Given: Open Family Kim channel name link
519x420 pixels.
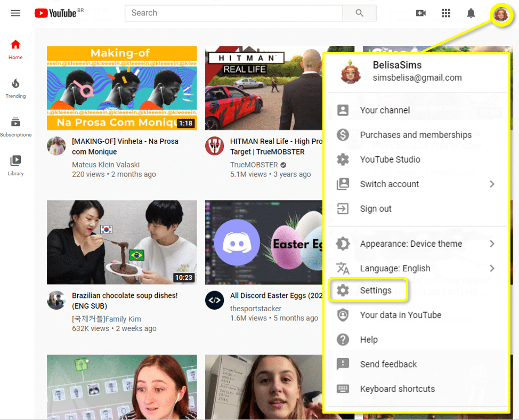Looking at the screenshot, I should (106, 319).
